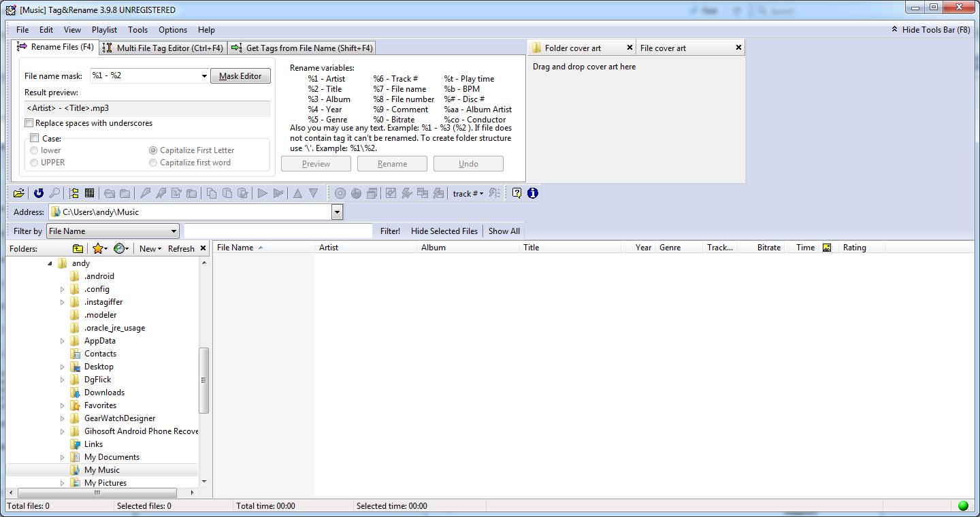
Task: Click the move up triangle icon
Action: click(x=297, y=193)
